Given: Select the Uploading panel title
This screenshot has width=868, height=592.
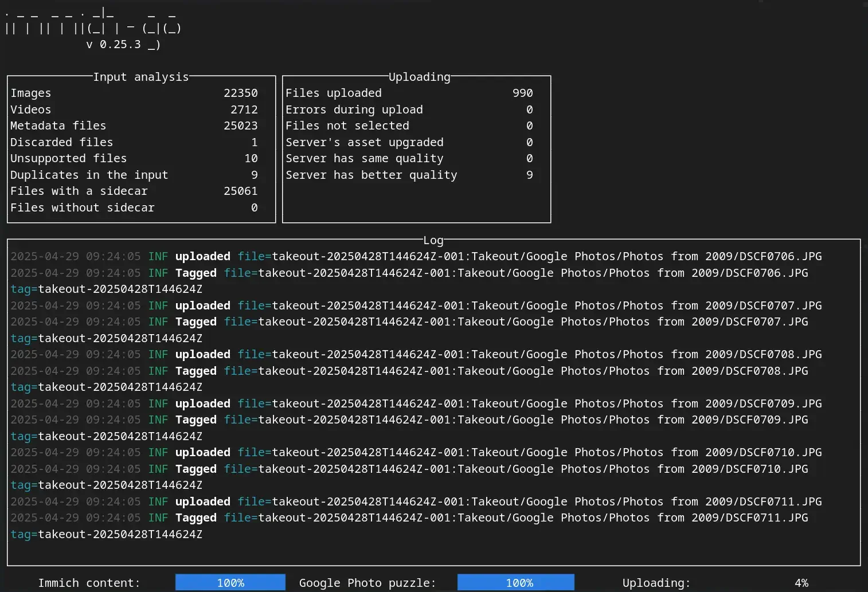Looking at the screenshot, I should pos(419,76).
